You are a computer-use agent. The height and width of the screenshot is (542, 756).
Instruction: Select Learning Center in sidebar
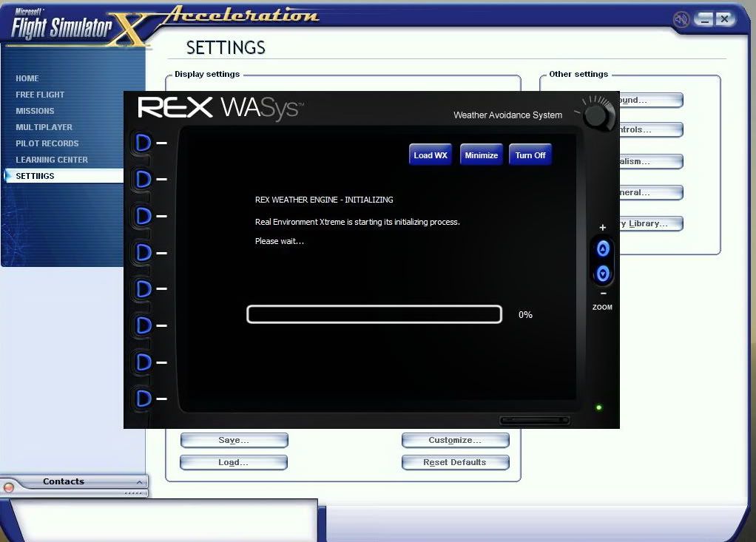point(52,160)
